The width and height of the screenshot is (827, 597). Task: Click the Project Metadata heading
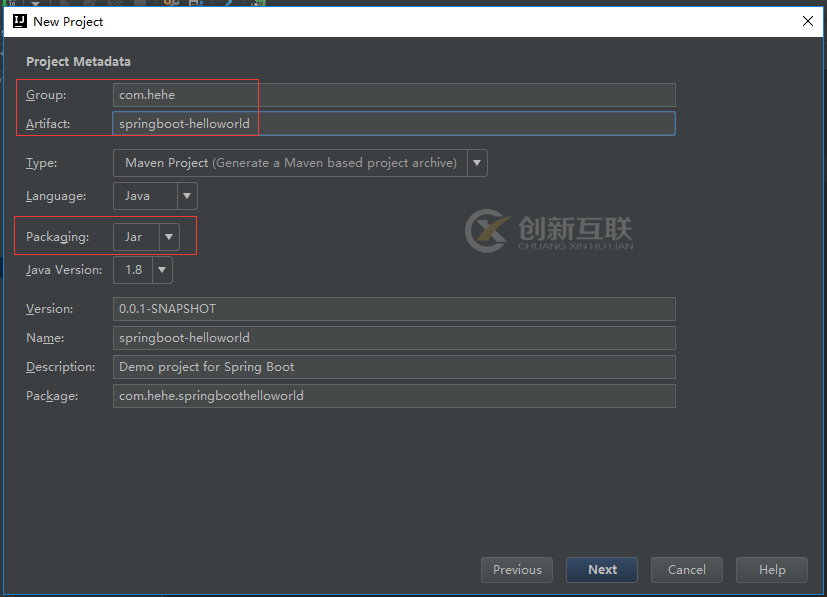tap(78, 62)
